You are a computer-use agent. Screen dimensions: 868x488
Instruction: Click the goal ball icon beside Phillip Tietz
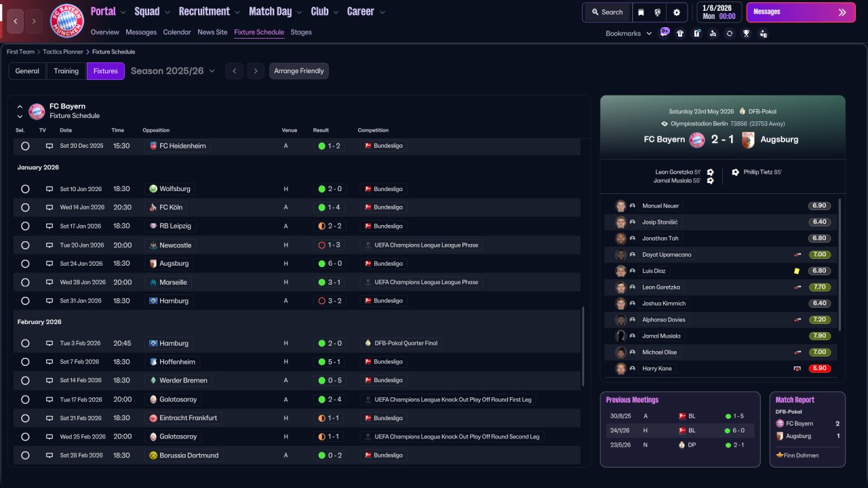[735, 172]
